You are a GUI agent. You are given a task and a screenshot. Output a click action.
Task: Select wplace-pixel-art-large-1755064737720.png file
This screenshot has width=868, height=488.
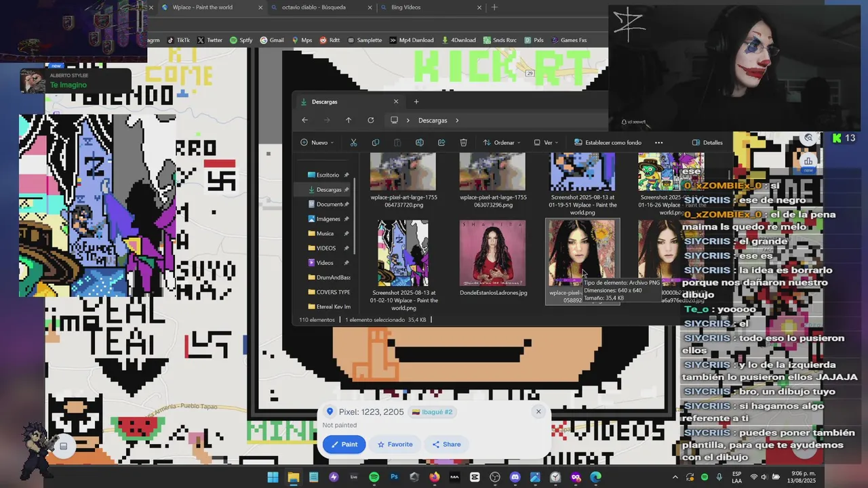coord(403,180)
